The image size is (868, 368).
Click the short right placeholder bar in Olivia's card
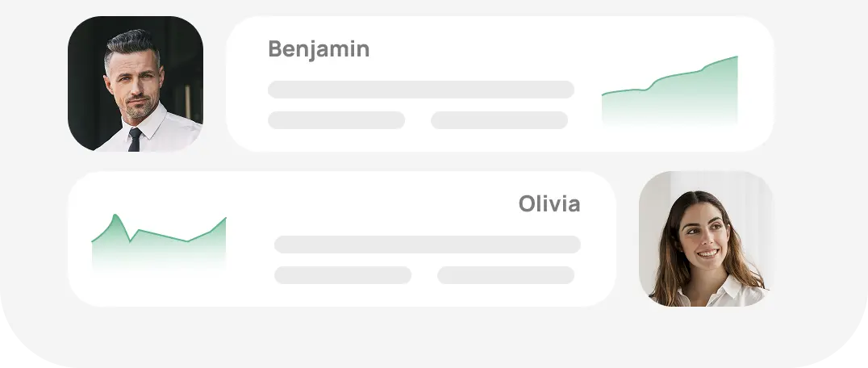click(505, 275)
